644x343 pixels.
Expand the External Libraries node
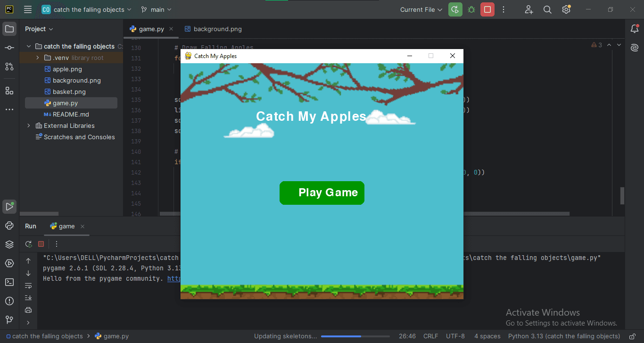[x=28, y=125]
